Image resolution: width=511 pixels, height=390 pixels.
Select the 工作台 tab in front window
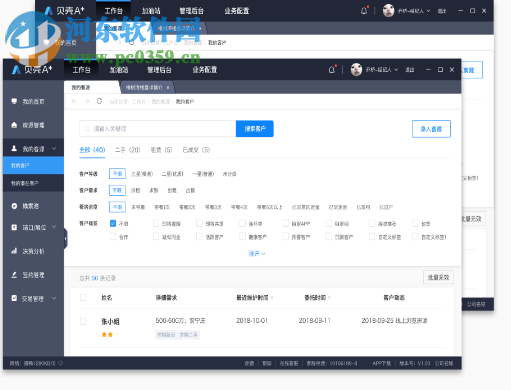(x=81, y=70)
